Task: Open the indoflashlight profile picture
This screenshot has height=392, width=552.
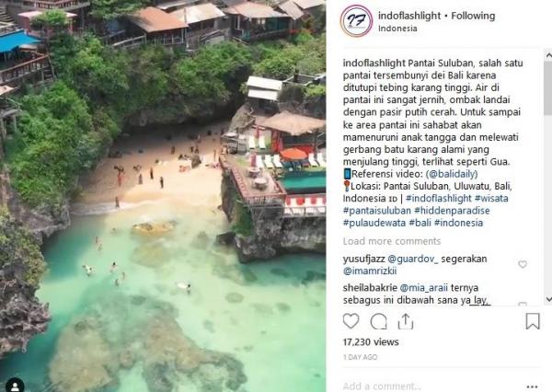Action: tap(356, 21)
